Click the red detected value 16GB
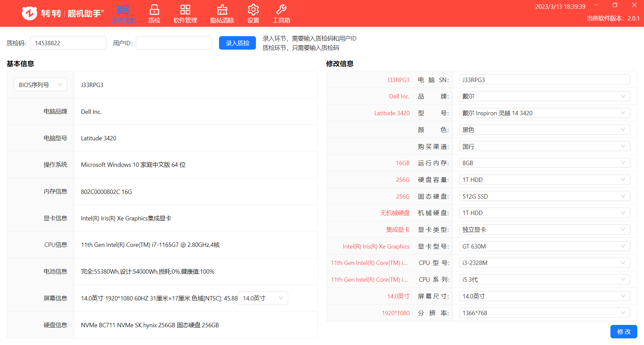 402,163
